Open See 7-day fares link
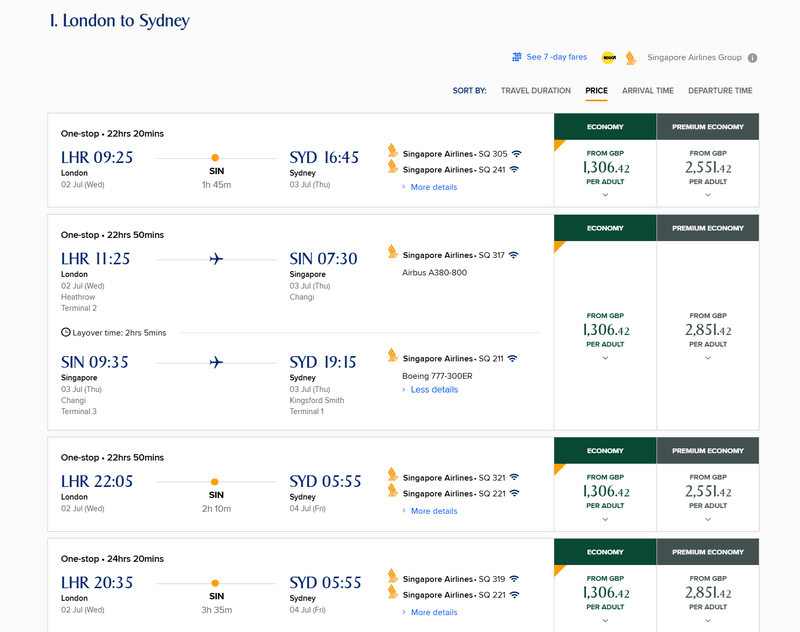800x632 pixels. tap(557, 57)
